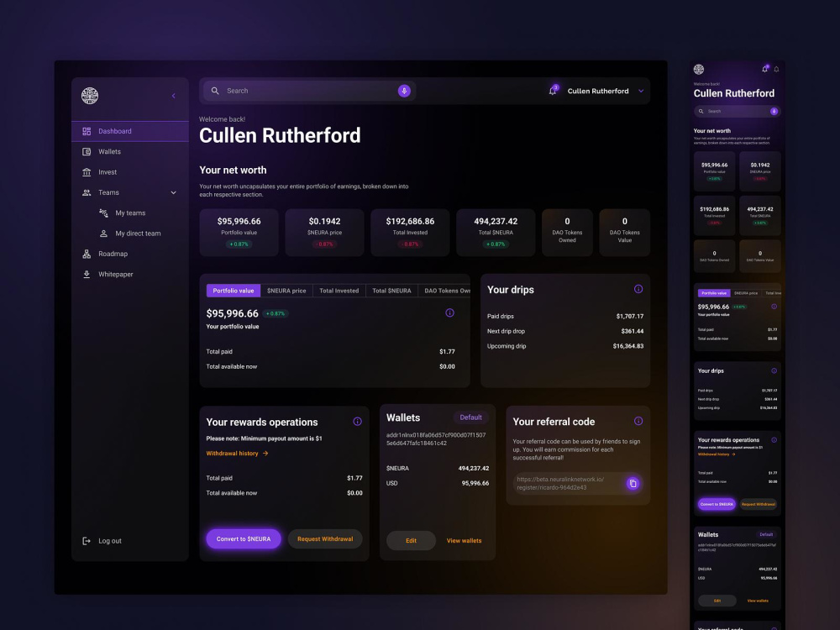Click the referral URL text field
Viewport: 840px width, 630px height.
pyautogui.click(x=578, y=483)
